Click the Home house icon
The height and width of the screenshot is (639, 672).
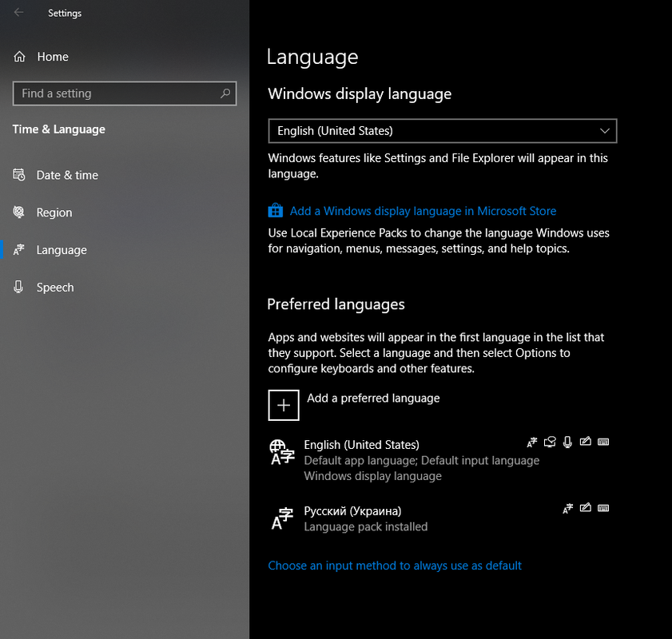click(19, 57)
